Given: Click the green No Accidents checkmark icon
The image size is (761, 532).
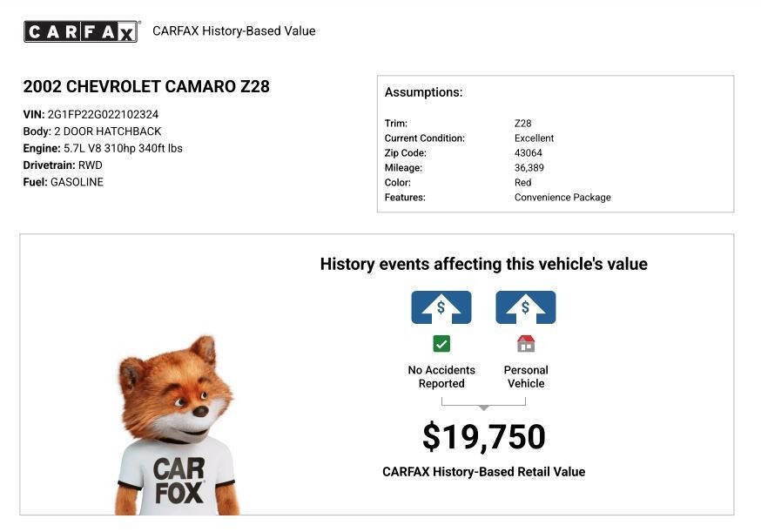Looking at the screenshot, I should (x=441, y=343).
